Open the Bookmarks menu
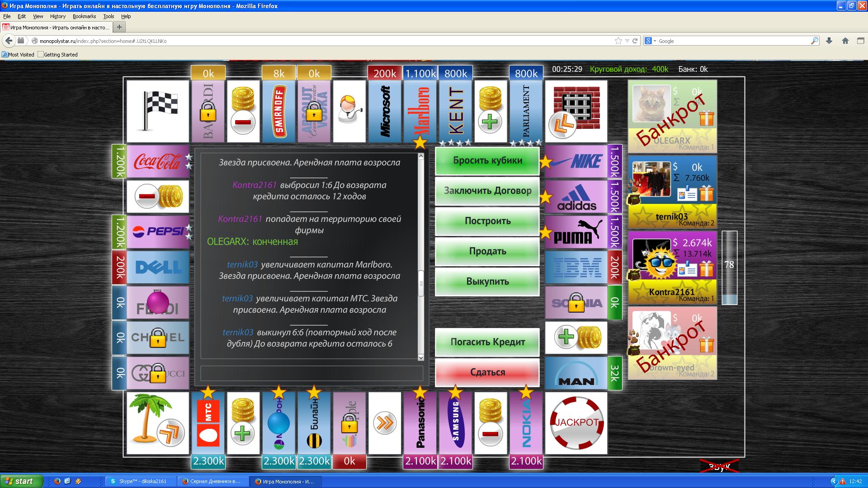 84,16
